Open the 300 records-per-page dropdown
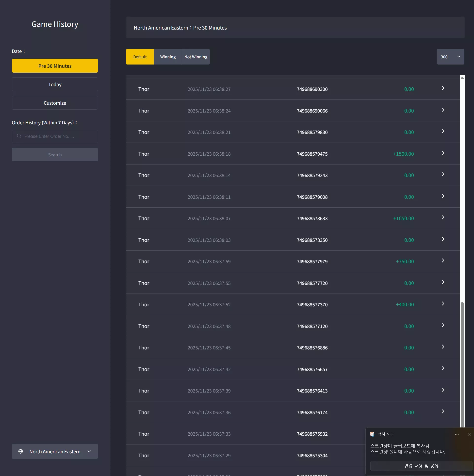 click(x=451, y=57)
